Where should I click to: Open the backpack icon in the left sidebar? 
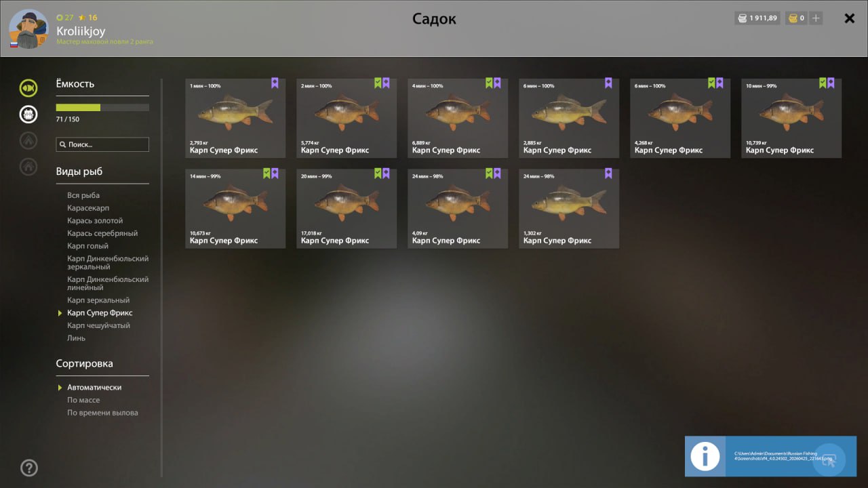pos(28,114)
